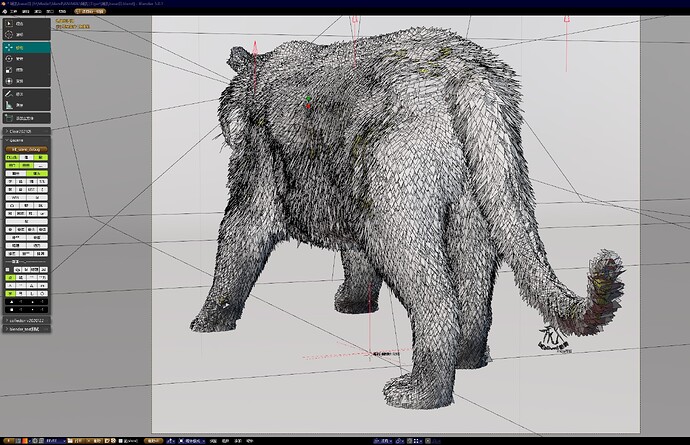Tick the small checkbox below the panel slider
The width and height of the screenshot is (690, 445).
(x=7, y=269)
